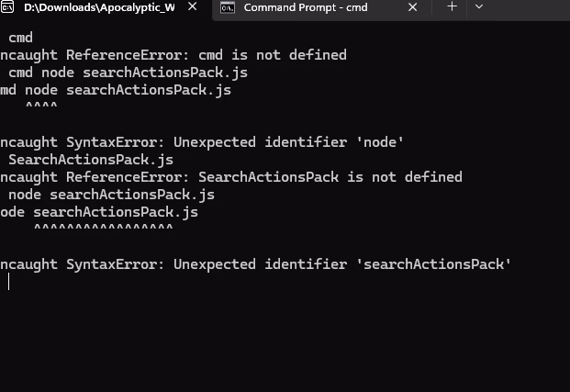
Task: Expand the new tab profiles dropdown chevron
Action: 478,7
